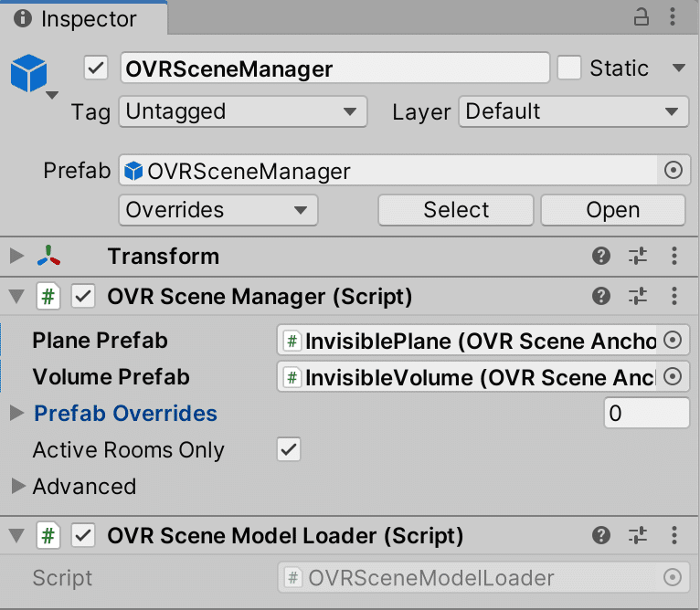The height and width of the screenshot is (610, 700).
Task: Uncheck Active Rooms Only
Action: point(289,449)
